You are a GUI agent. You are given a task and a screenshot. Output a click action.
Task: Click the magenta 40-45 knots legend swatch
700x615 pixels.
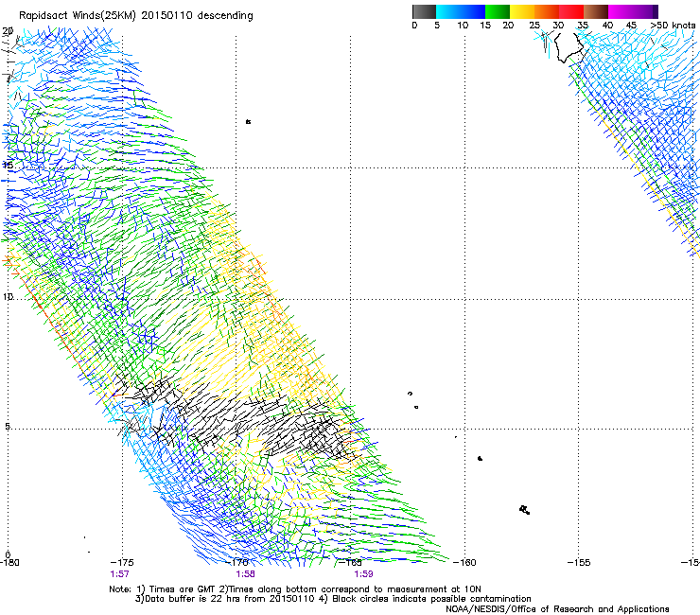(x=621, y=11)
